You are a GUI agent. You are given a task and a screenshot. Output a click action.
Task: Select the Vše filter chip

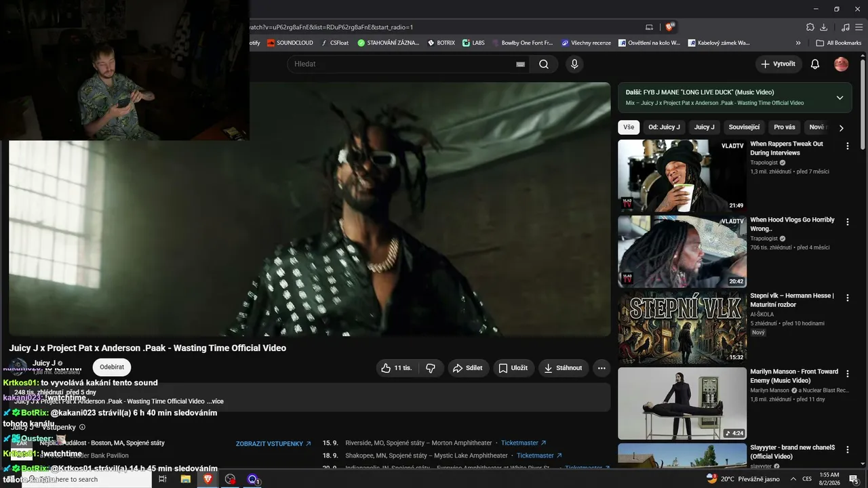(x=629, y=127)
